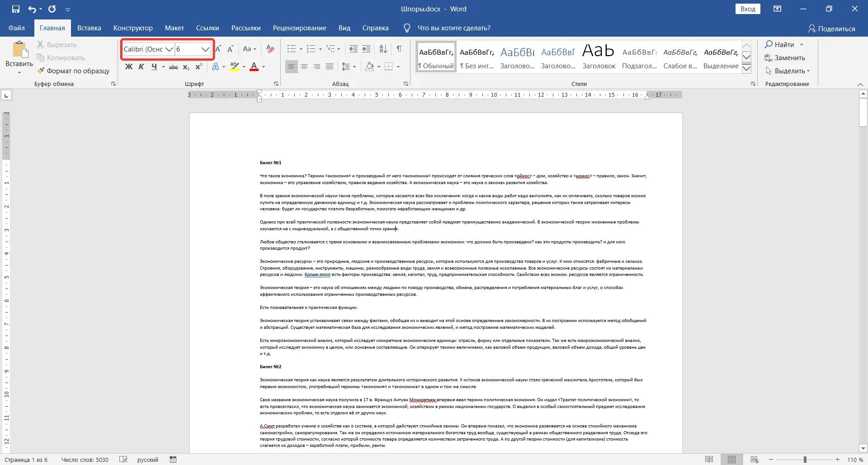This screenshot has width=868, height=465.
Task: Apply paragraph shading with the paint bucket
Action: (369, 67)
